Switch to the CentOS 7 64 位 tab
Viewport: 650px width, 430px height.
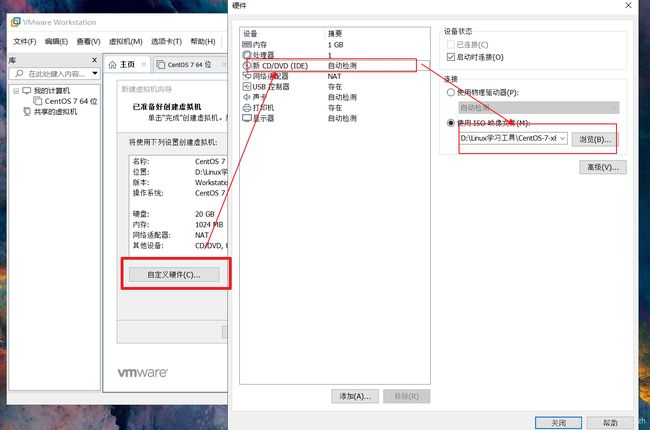(189, 65)
